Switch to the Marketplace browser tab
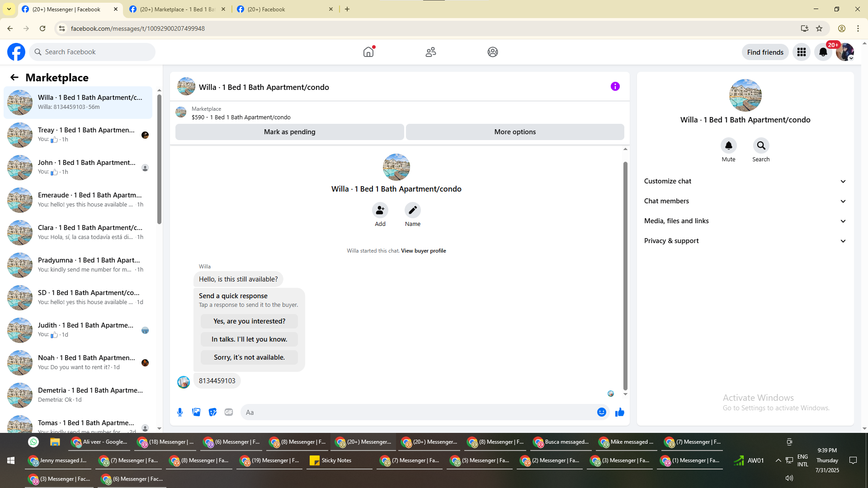868x488 pixels. coord(176,9)
